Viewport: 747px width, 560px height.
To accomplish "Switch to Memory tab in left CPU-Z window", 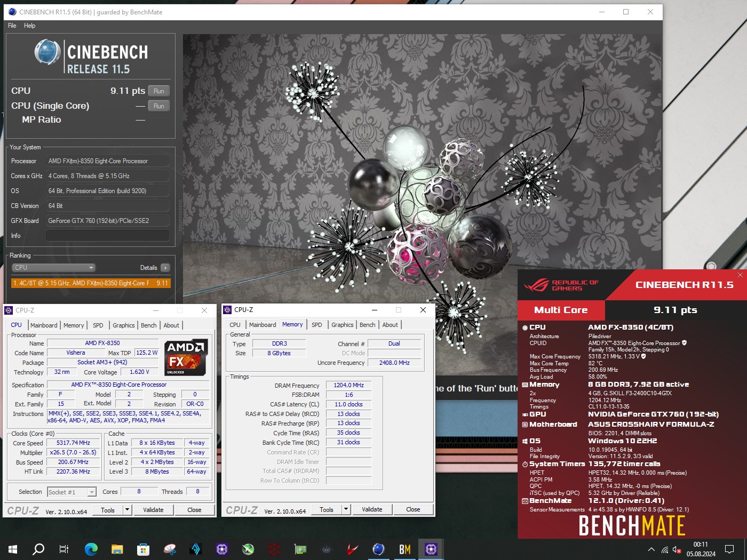I will coord(74,325).
